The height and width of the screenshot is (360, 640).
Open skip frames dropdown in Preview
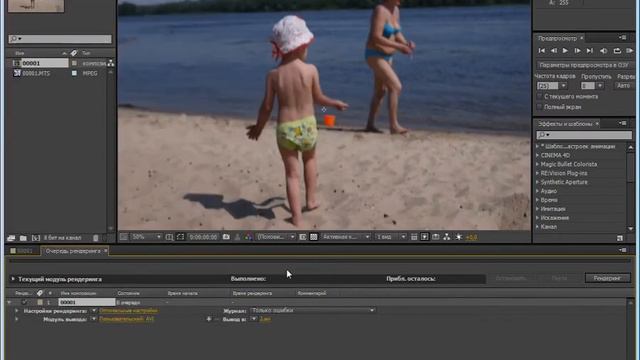click(600, 86)
